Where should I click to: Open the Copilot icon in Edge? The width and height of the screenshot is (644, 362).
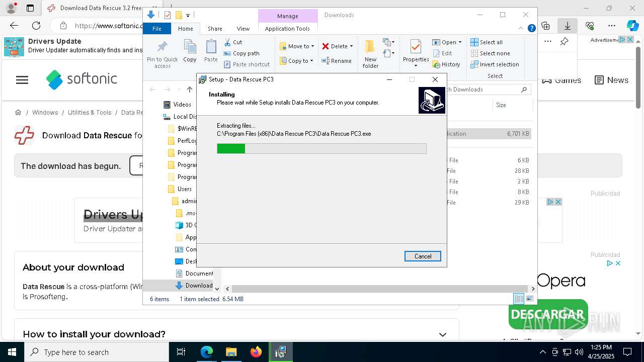coord(632,26)
